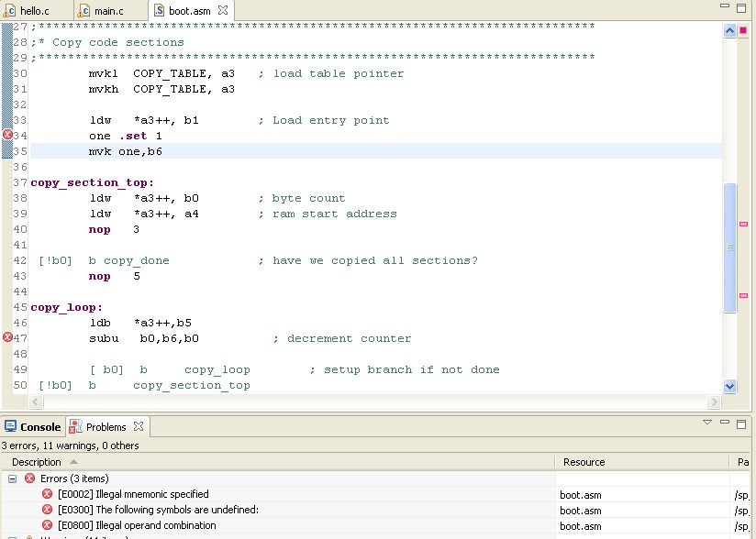
Task: Place cursor on 'one .set 1' line
Action: [x=126, y=136]
